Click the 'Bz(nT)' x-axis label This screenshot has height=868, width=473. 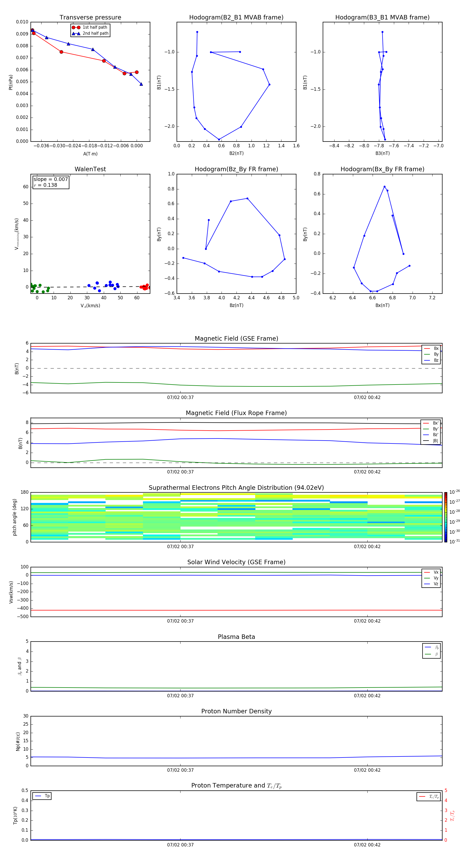236,305
